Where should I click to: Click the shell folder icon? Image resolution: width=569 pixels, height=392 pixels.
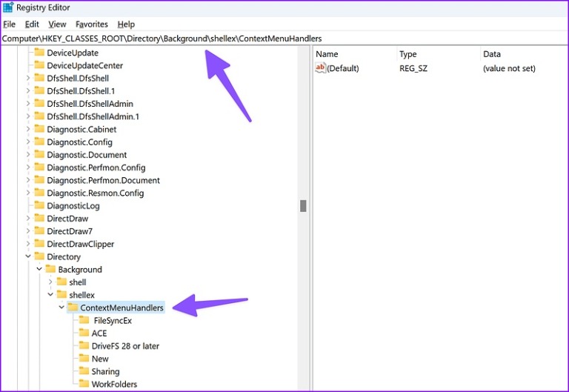[61, 282]
